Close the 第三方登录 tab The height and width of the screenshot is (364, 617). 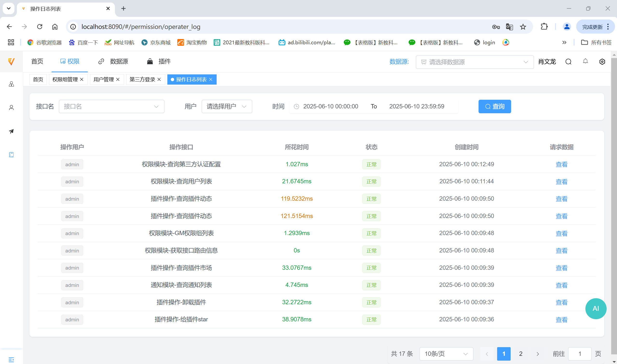click(x=159, y=79)
